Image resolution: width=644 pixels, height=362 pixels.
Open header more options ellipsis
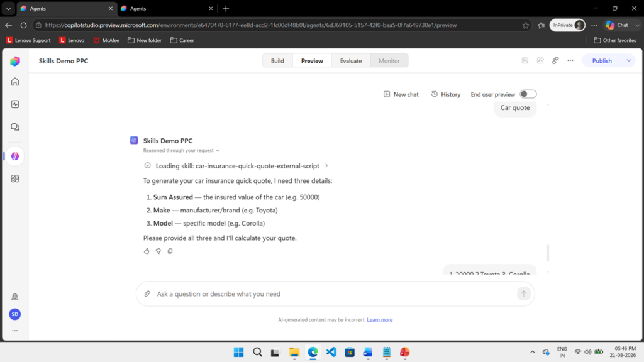pyautogui.click(x=570, y=61)
